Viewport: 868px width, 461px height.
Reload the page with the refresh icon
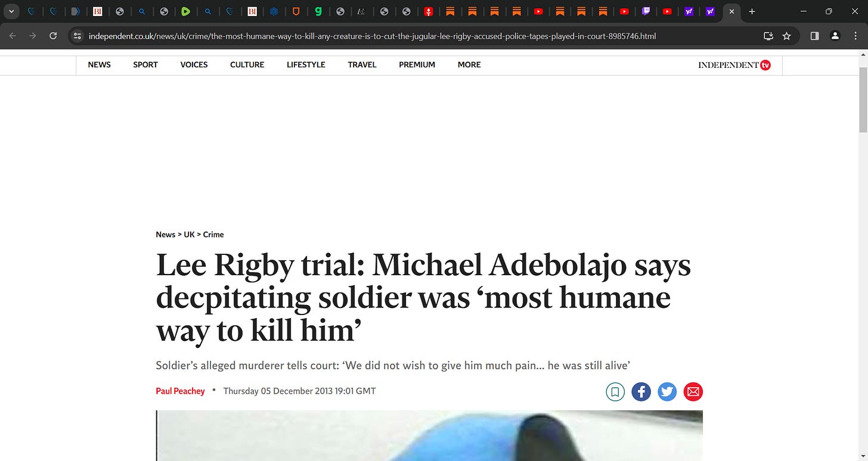tap(53, 36)
